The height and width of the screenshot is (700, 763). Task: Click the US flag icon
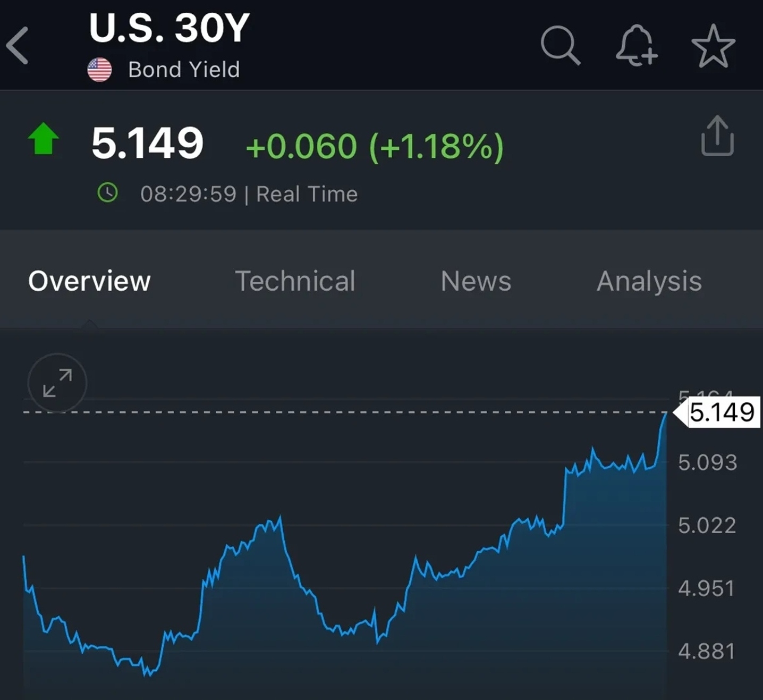coord(99,70)
